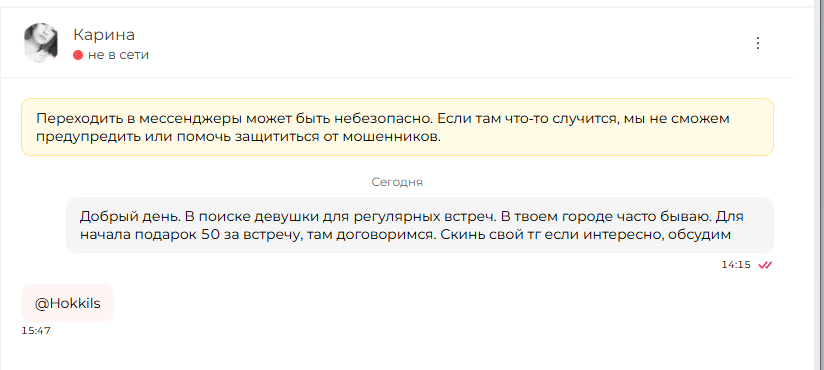Click the 14:15 sent message timestamp
Image resolution: width=824 pixels, height=370 pixels.
pyautogui.click(x=736, y=265)
